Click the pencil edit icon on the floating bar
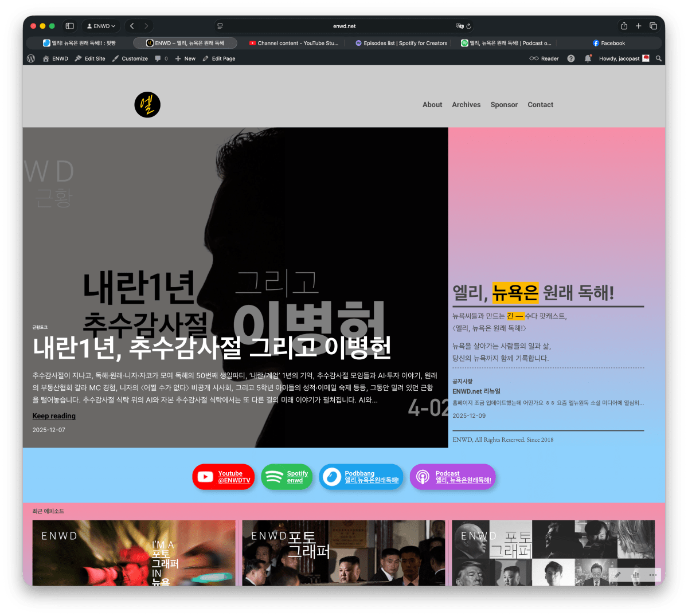The width and height of the screenshot is (688, 616). pyautogui.click(x=617, y=574)
